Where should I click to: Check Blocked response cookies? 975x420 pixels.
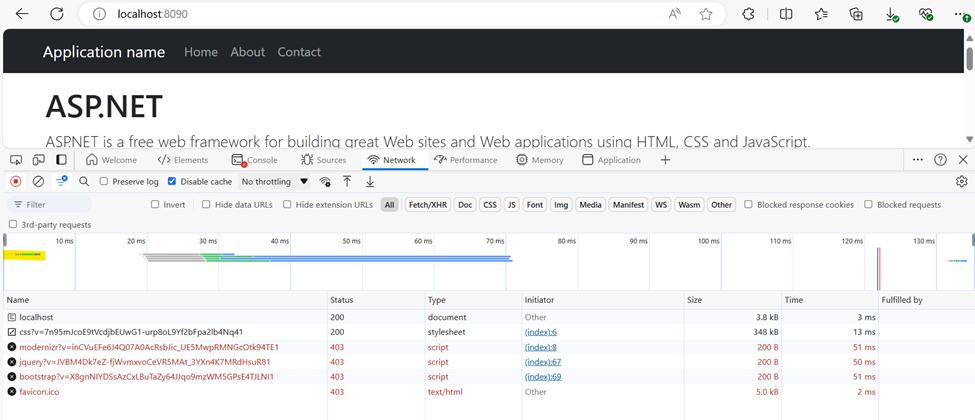point(749,204)
